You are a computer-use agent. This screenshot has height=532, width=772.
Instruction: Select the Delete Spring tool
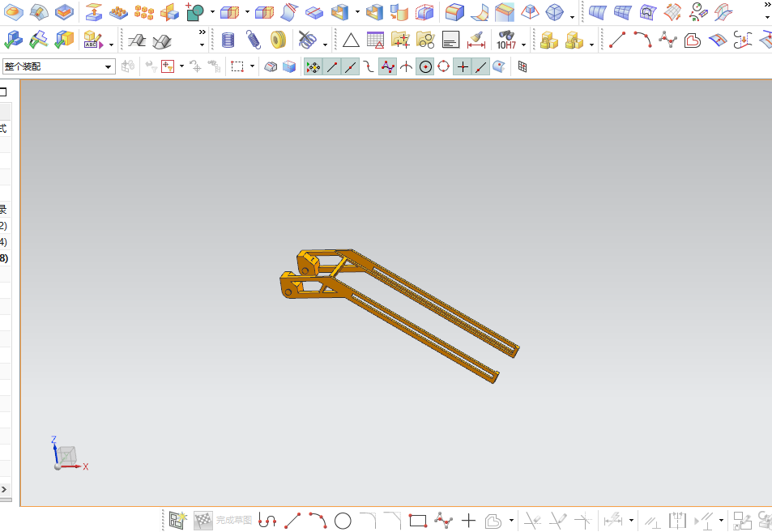click(x=308, y=40)
